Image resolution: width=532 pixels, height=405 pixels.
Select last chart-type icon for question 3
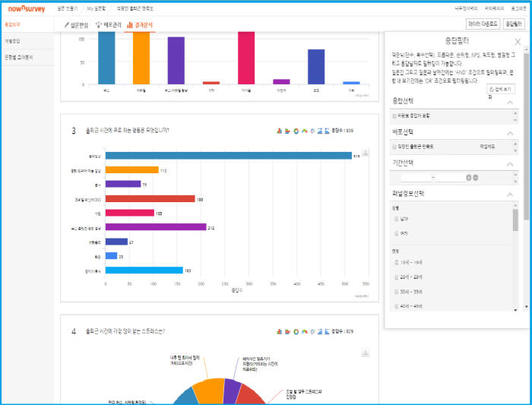(x=327, y=131)
